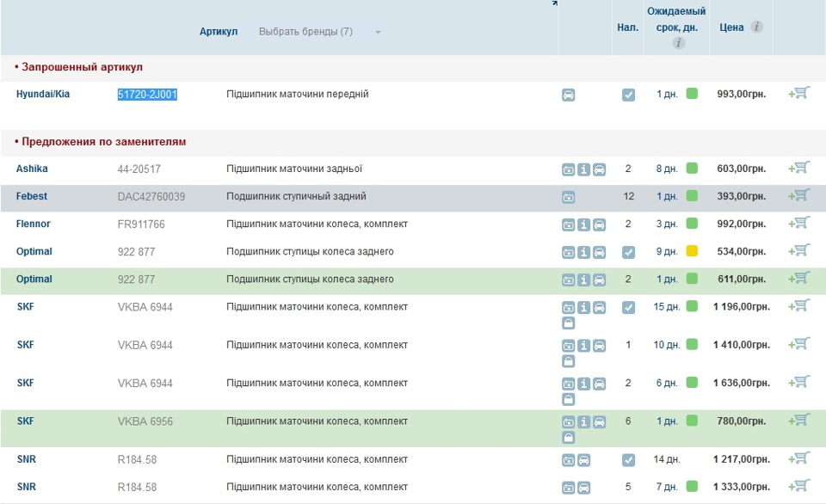The image size is (826, 504).
Task: Open the info icon for Ashika 44-20517
Action: click(x=583, y=169)
